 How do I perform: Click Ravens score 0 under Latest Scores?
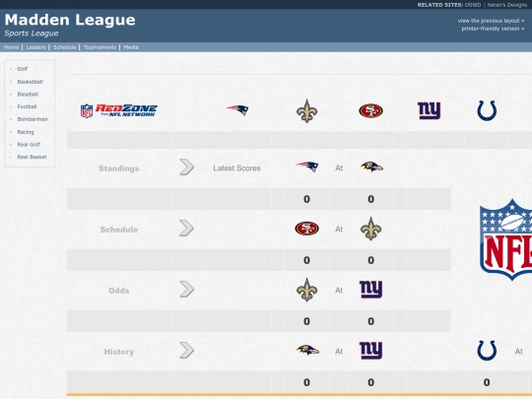click(370, 199)
